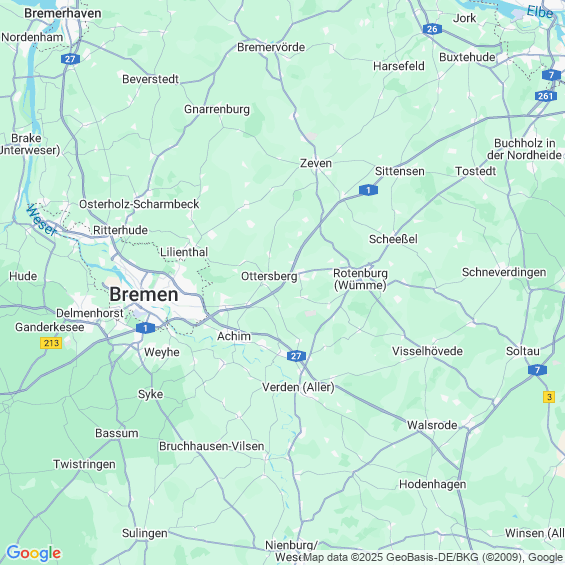Screen dimensions: 565x565
Task: Click the Bremerhaven city label
Action: point(63,13)
